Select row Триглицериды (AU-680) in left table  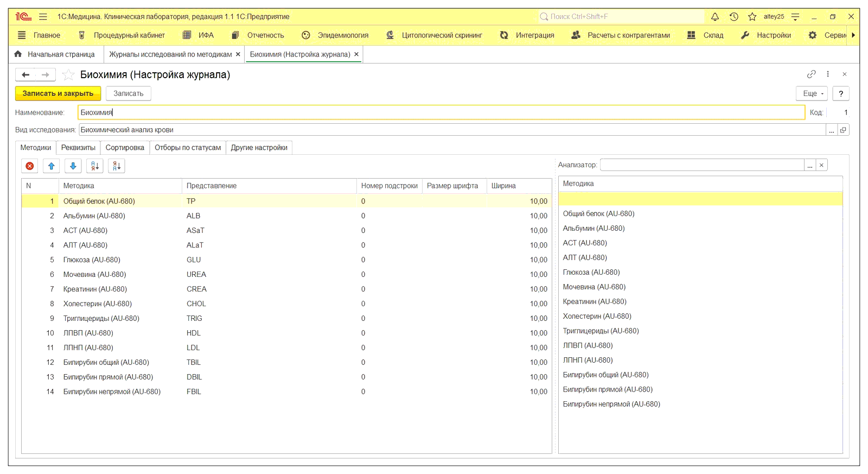286,319
